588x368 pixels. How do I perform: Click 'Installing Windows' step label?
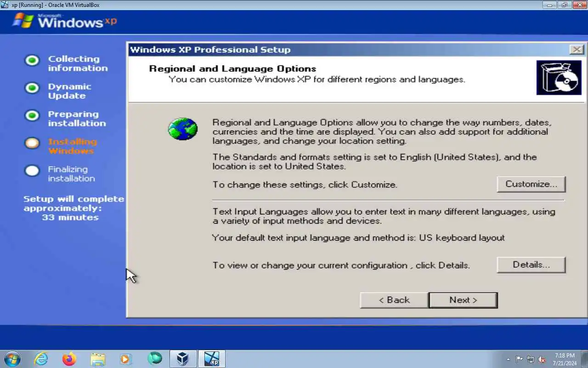pos(73,146)
